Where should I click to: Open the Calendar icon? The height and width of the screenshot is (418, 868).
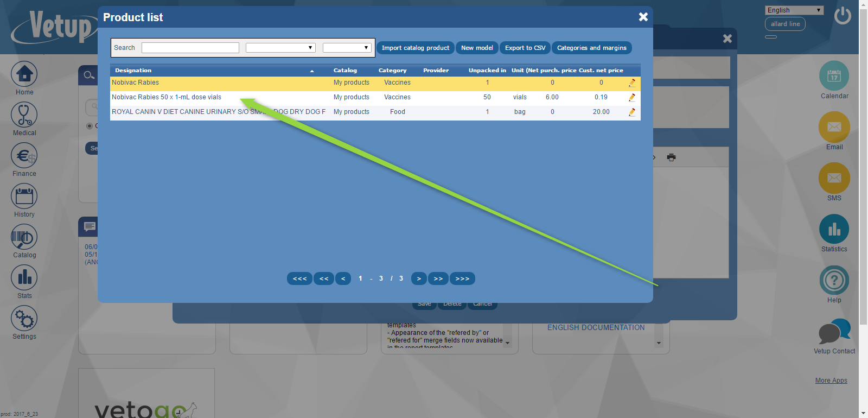834,76
